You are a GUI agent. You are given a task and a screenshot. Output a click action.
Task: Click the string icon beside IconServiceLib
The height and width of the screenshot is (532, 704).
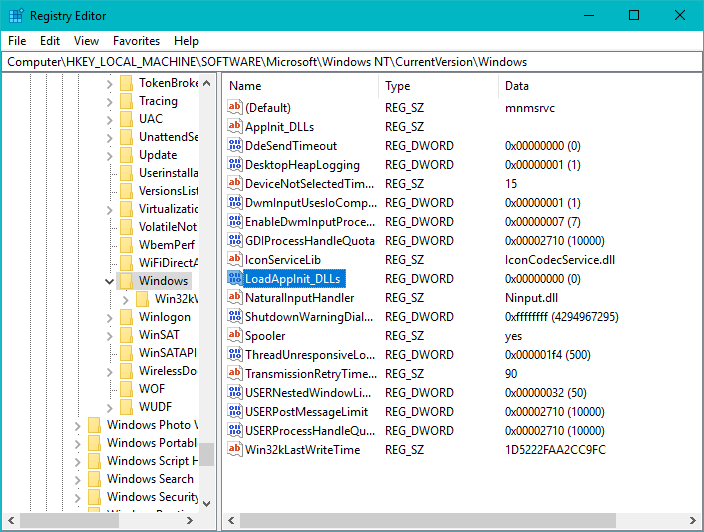pos(234,259)
